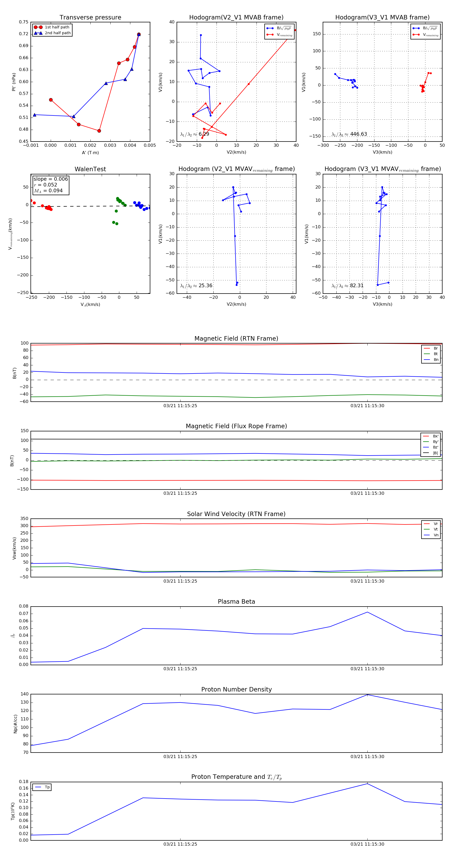
Task: Click the 'Proton Number Density' plot title
Action: pos(236,689)
